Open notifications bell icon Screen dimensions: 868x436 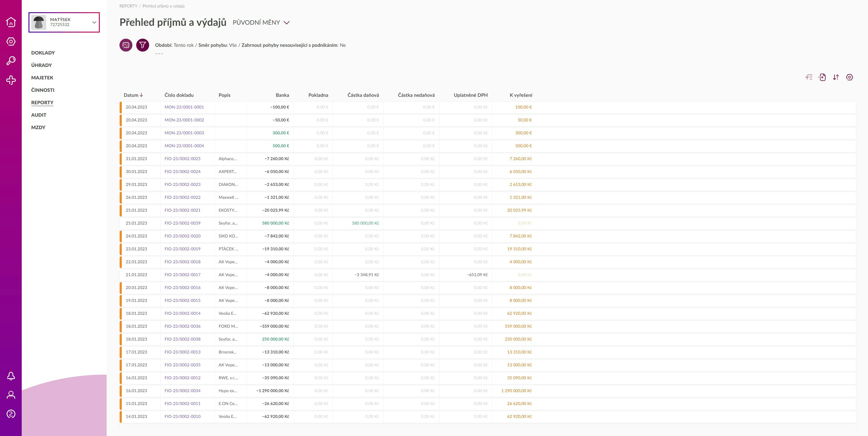[x=11, y=376]
